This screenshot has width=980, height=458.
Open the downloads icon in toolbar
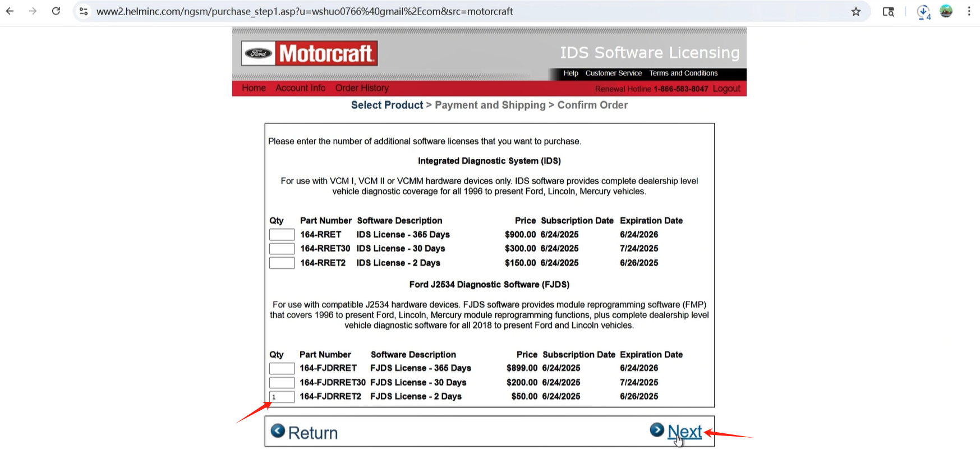pos(923,12)
